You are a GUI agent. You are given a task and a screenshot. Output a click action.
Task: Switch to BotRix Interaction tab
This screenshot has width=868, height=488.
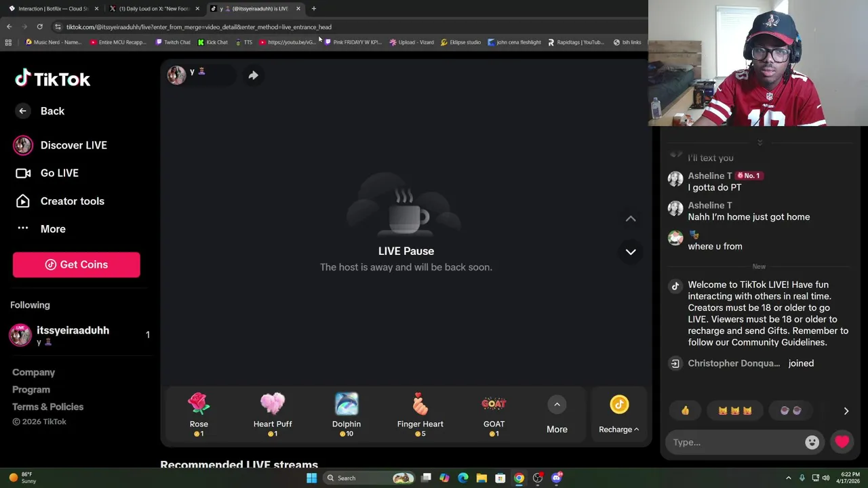(53, 8)
